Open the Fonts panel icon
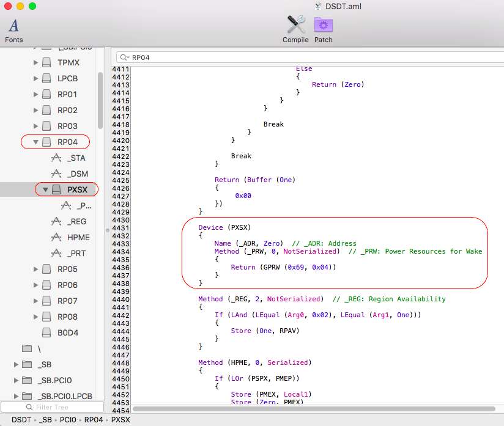The image size is (504, 426). [13, 26]
